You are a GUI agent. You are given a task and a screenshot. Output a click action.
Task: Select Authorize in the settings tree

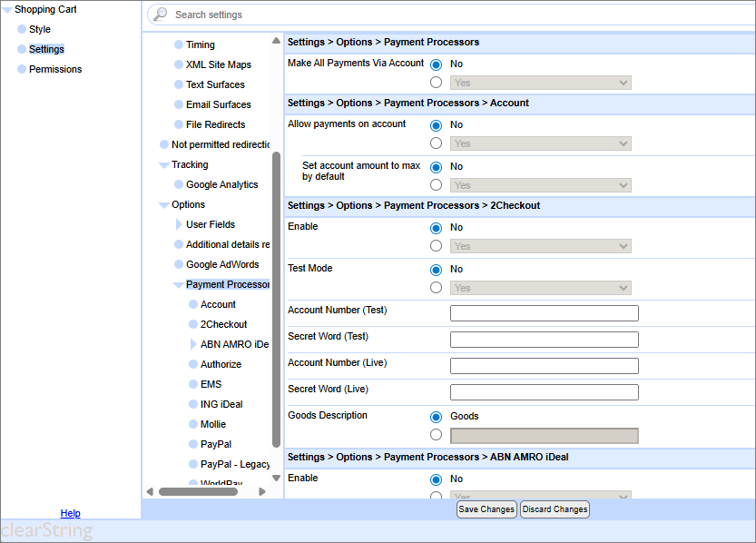coord(221,364)
